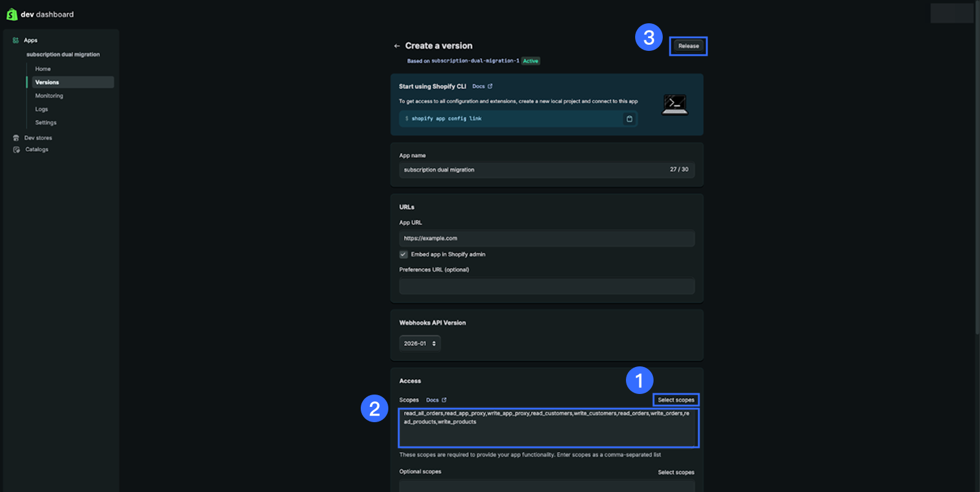Click into the App name field
Screen dimensions: 980x492
click(533, 170)
